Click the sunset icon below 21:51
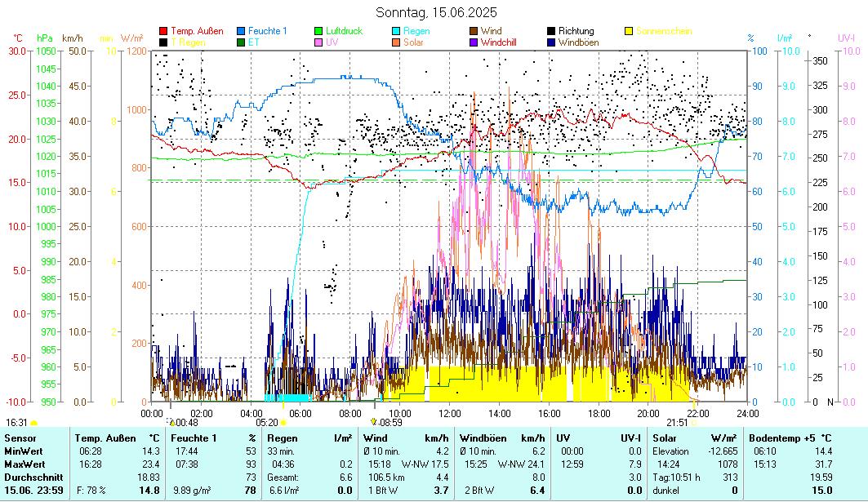 694,423
